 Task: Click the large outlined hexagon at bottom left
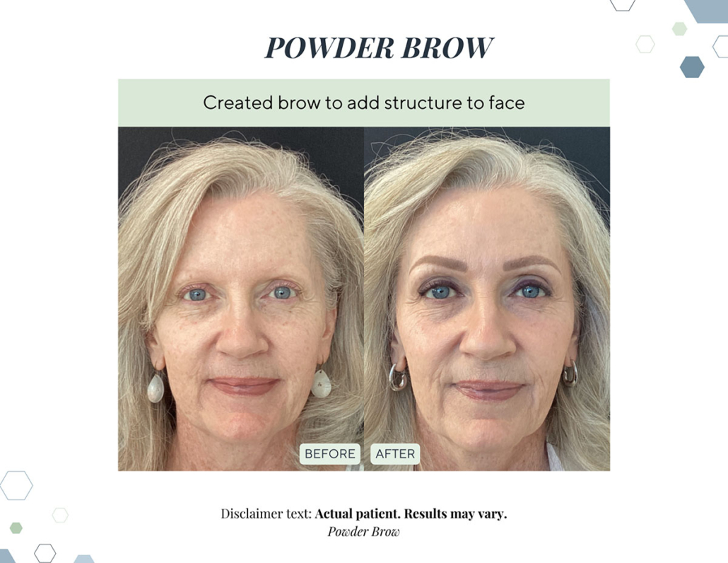click(x=16, y=485)
